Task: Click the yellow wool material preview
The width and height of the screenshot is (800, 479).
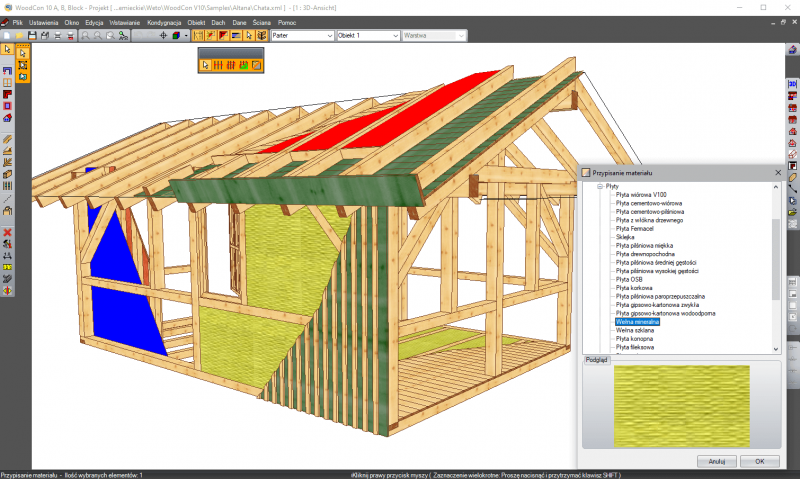Action: (680, 406)
